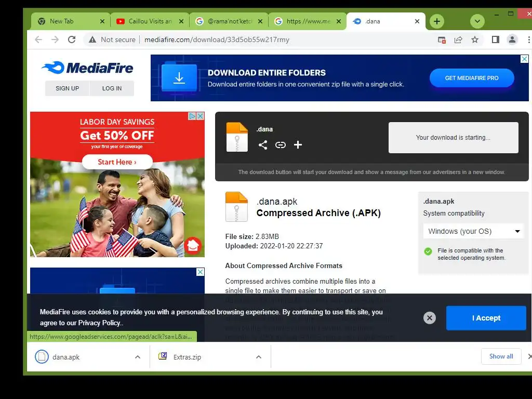
Task: Click 'Uploaded: 2022-01-20 22:27:37' text
Action: (274, 246)
